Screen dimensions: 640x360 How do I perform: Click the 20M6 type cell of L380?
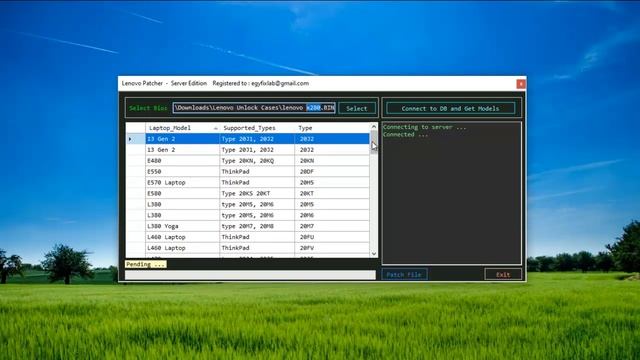332,215
